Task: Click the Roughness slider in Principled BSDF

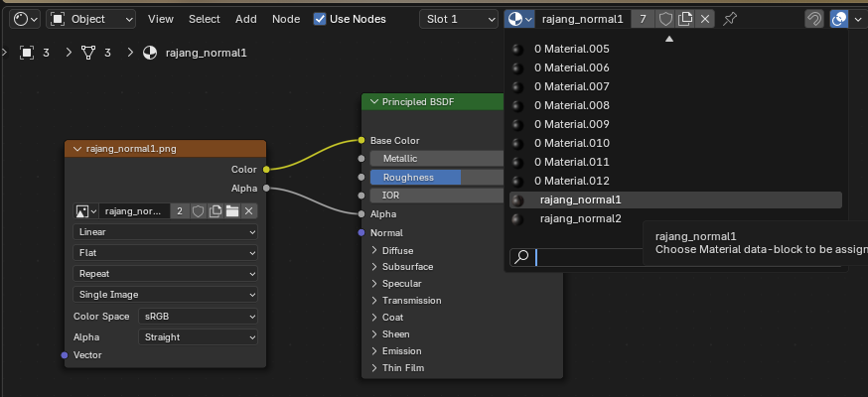Action: [435, 177]
